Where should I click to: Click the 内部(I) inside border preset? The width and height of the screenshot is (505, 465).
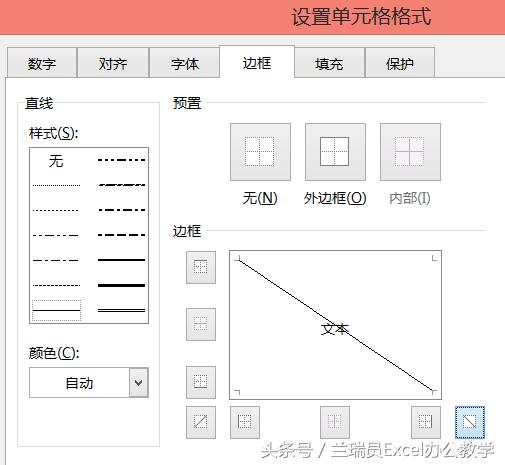pos(410,152)
